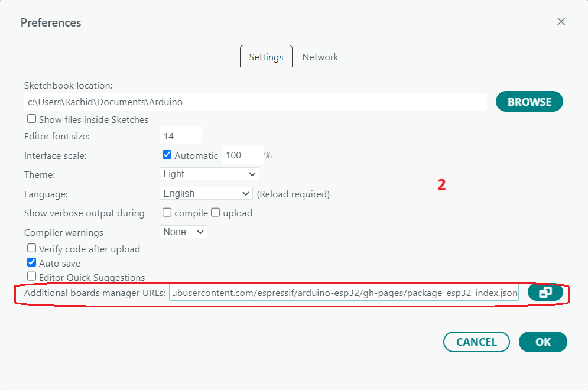Enable Show files inside Sketches checkbox

click(32, 119)
